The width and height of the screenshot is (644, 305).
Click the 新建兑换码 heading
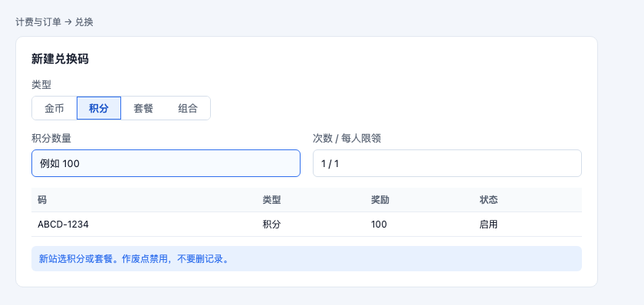pyautogui.click(x=60, y=59)
